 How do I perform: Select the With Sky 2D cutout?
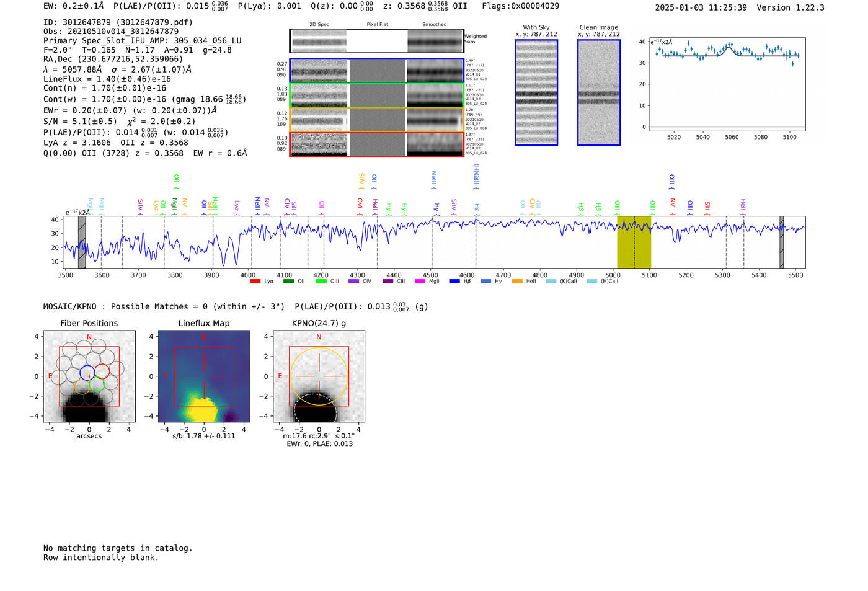(536, 92)
